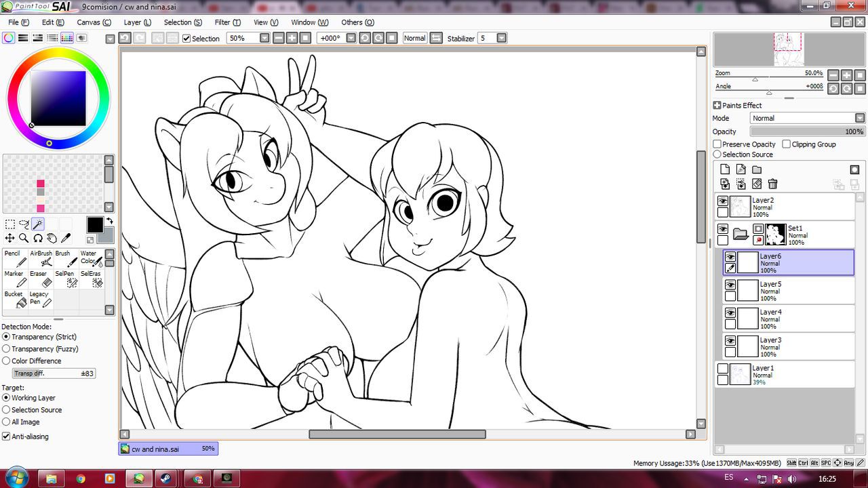Viewport: 868px width, 488px height.
Task: Set target to All Image
Action: tap(6, 422)
